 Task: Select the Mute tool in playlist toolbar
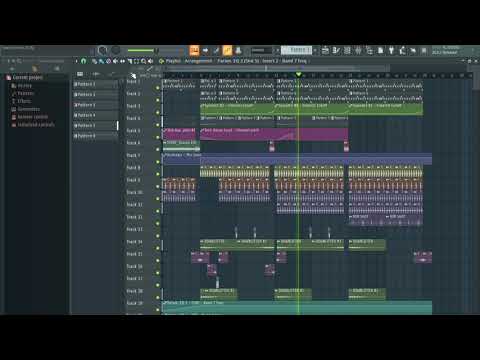[115, 61]
